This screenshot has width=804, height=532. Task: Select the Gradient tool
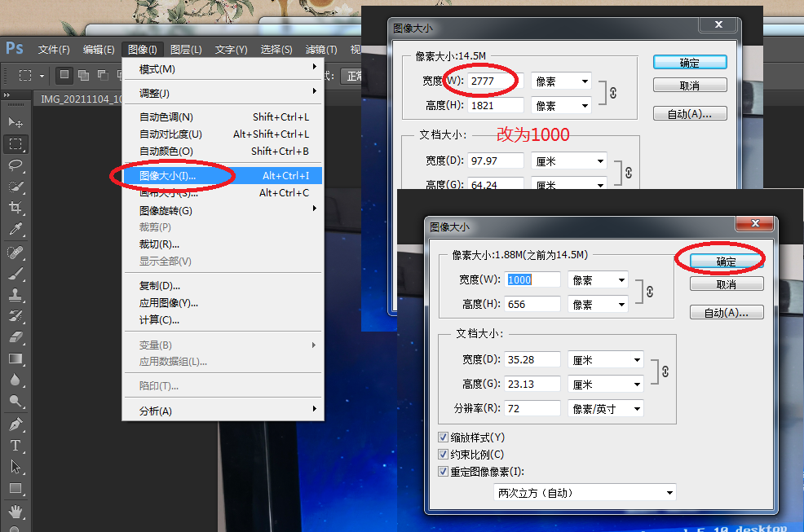(15, 358)
